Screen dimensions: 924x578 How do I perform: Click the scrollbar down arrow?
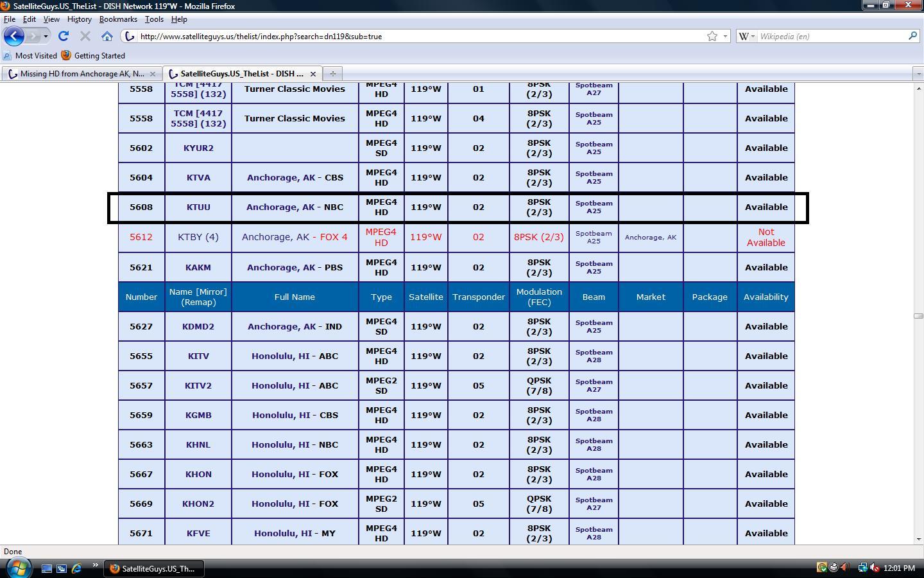pos(918,539)
